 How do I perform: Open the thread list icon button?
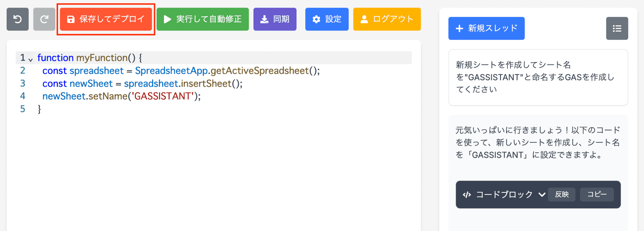point(617,28)
